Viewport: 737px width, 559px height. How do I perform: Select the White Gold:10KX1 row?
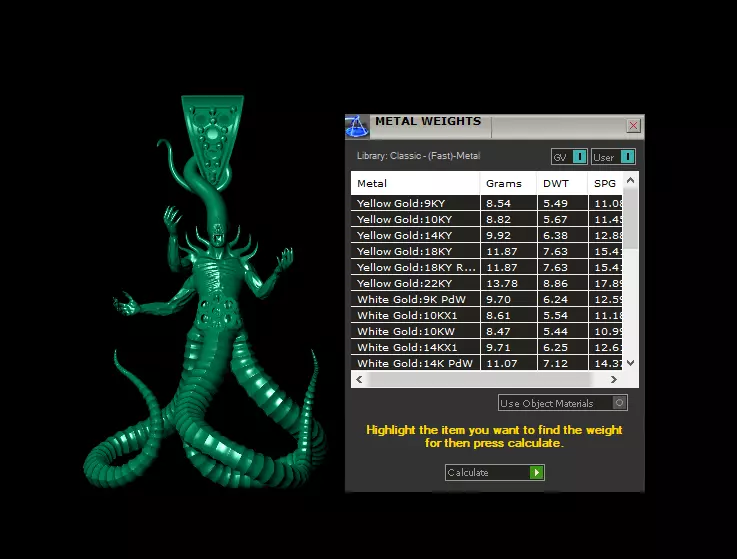[486, 315]
